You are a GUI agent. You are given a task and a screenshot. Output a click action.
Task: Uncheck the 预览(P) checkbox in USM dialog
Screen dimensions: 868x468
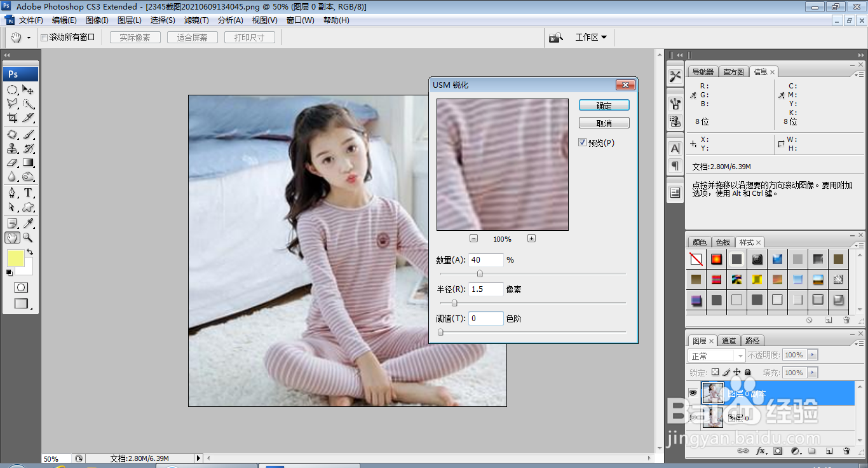point(582,142)
